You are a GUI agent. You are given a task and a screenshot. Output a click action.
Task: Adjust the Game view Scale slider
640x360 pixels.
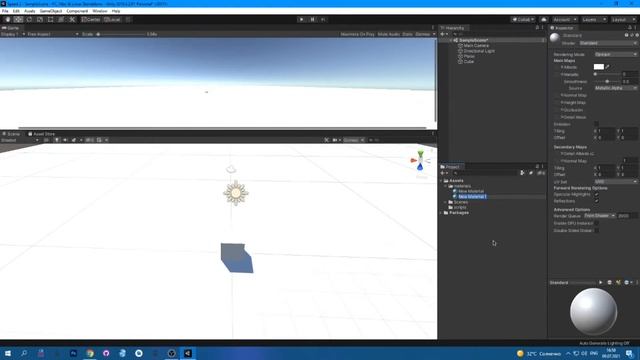121,34
